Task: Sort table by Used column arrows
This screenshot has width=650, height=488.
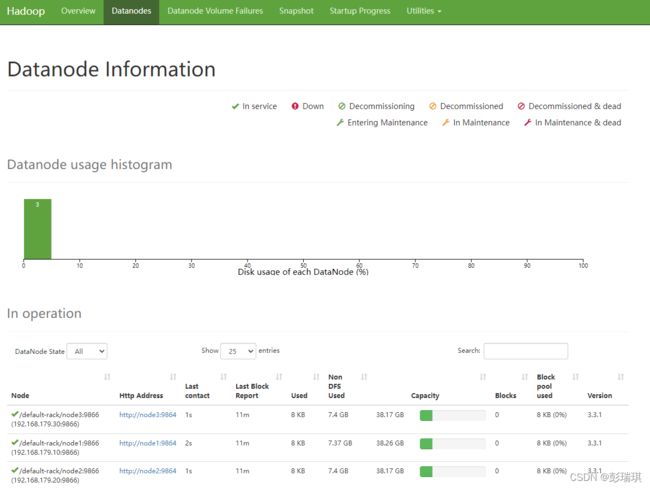Action: click(316, 377)
